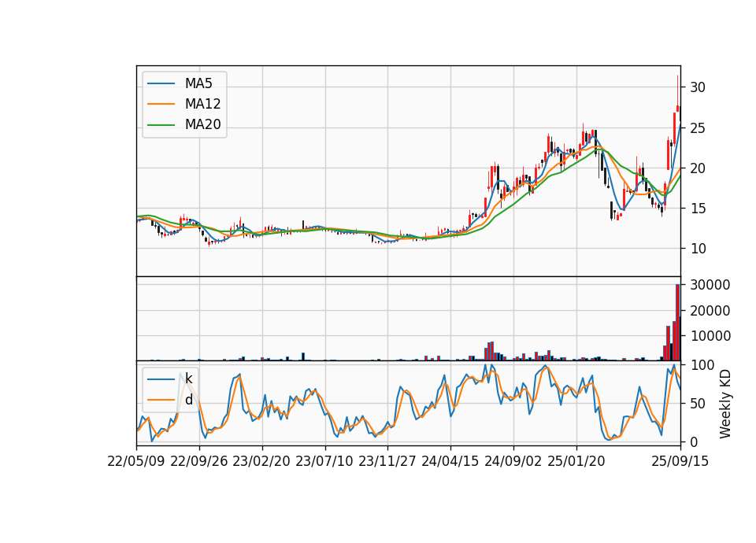Click the MA5 legend label
This screenshot has height=543, width=756.
[198, 83]
